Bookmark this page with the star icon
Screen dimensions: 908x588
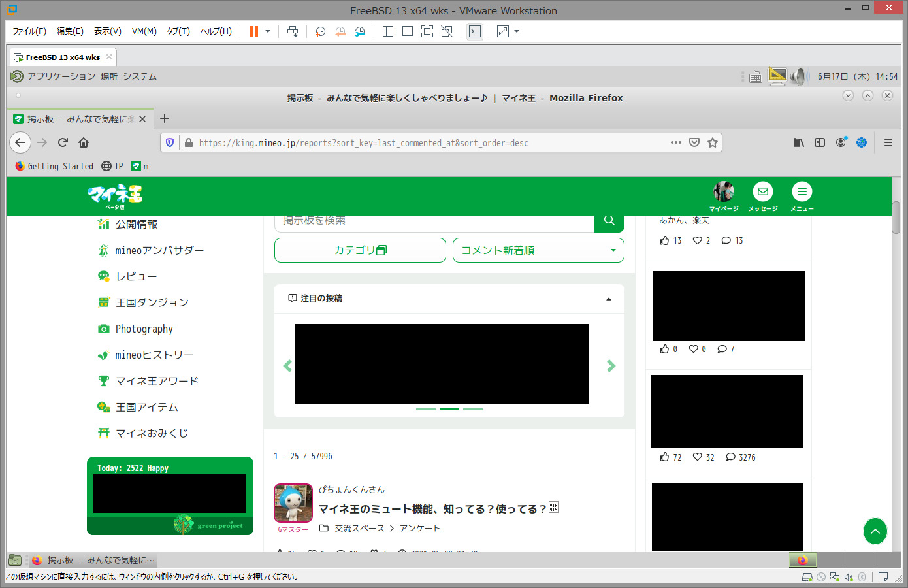713,142
